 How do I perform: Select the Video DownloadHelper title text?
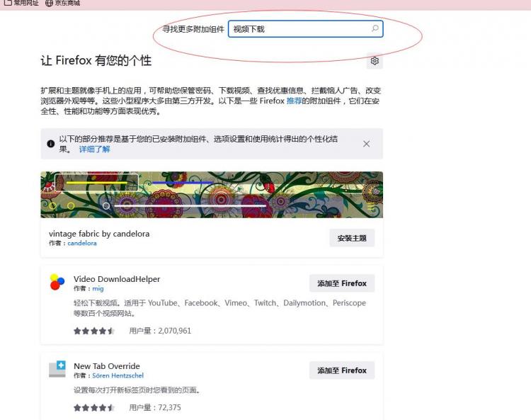pyautogui.click(x=117, y=279)
